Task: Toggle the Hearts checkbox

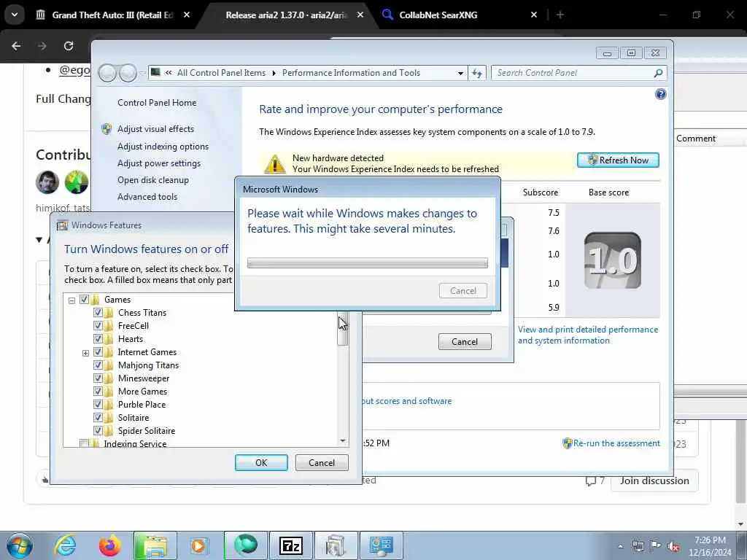Action: (x=98, y=339)
